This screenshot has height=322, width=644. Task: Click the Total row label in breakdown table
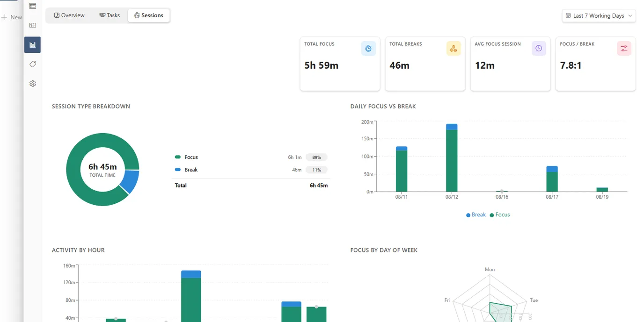coord(181,186)
